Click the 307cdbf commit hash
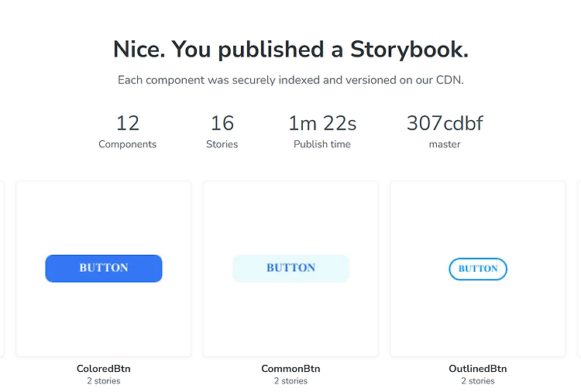The image size is (581, 392). (x=445, y=123)
